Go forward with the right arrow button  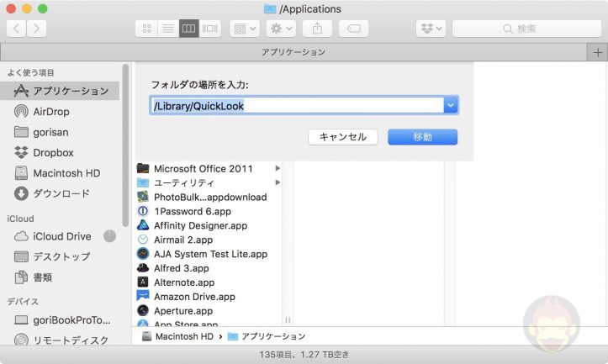pos(36,29)
